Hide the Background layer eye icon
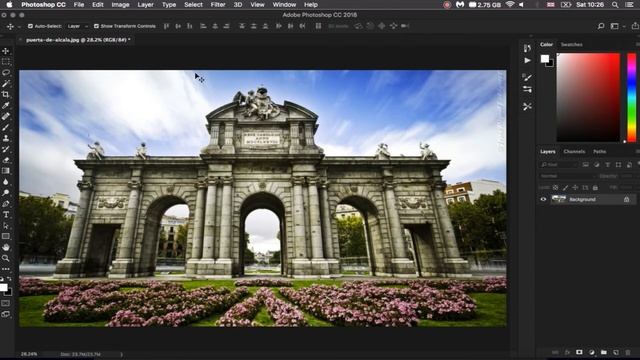The height and width of the screenshot is (360, 640). (x=543, y=199)
